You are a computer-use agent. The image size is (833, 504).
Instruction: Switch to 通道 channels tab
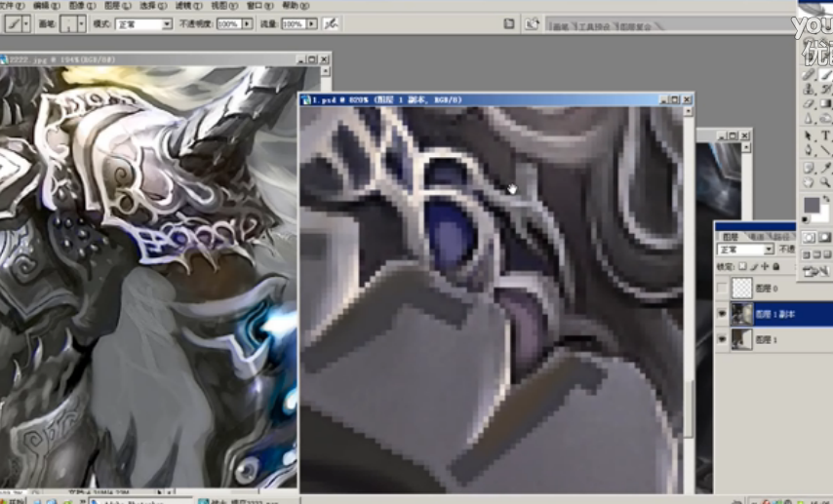758,236
